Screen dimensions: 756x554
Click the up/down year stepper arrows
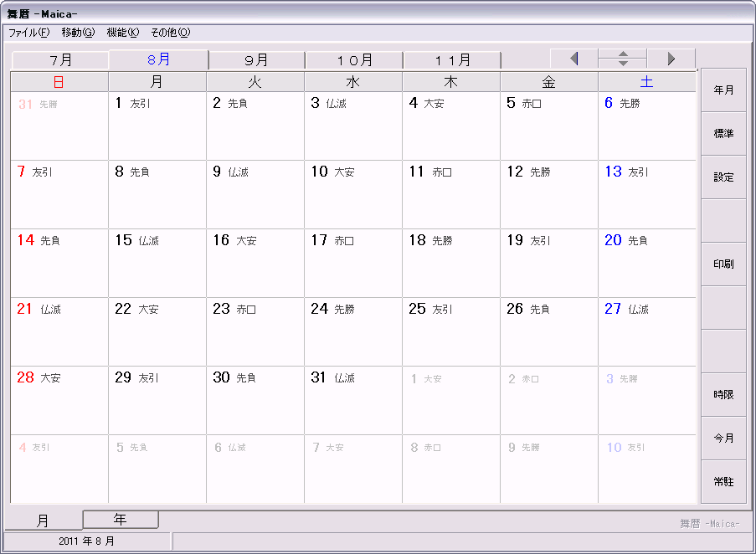coord(622,59)
